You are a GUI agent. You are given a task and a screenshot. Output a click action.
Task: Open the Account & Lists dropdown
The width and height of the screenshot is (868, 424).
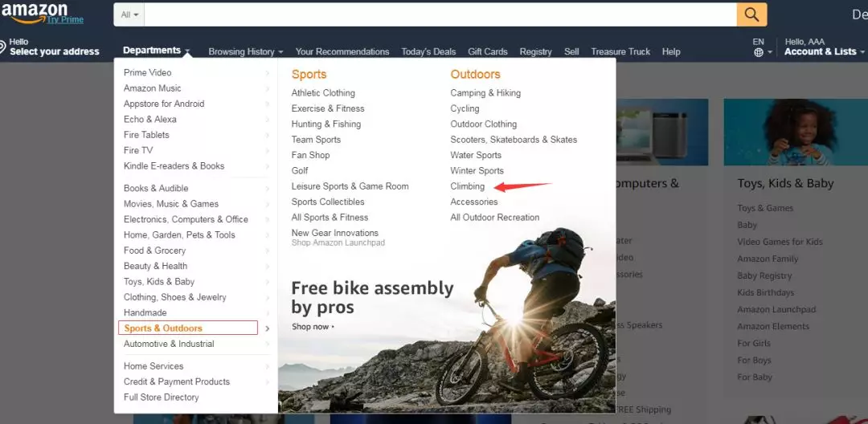tap(825, 51)
